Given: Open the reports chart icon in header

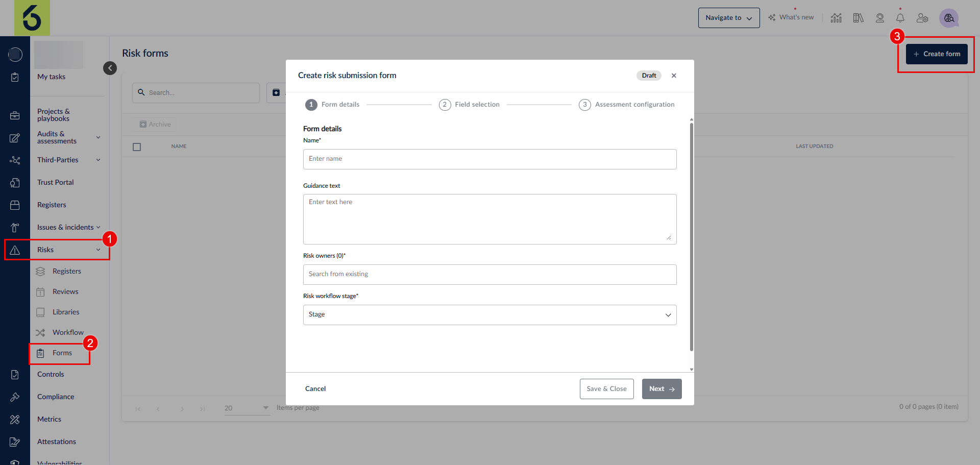Looking at the screenshot, I should [x=836, y=18].
